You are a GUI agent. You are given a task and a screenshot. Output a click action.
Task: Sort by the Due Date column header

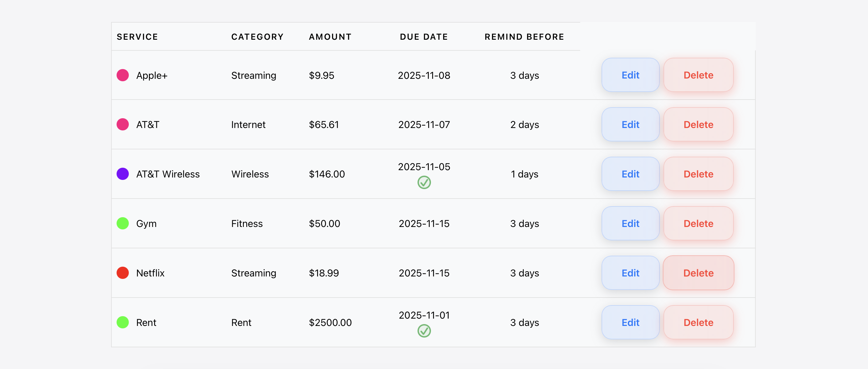tap(424, 37)
